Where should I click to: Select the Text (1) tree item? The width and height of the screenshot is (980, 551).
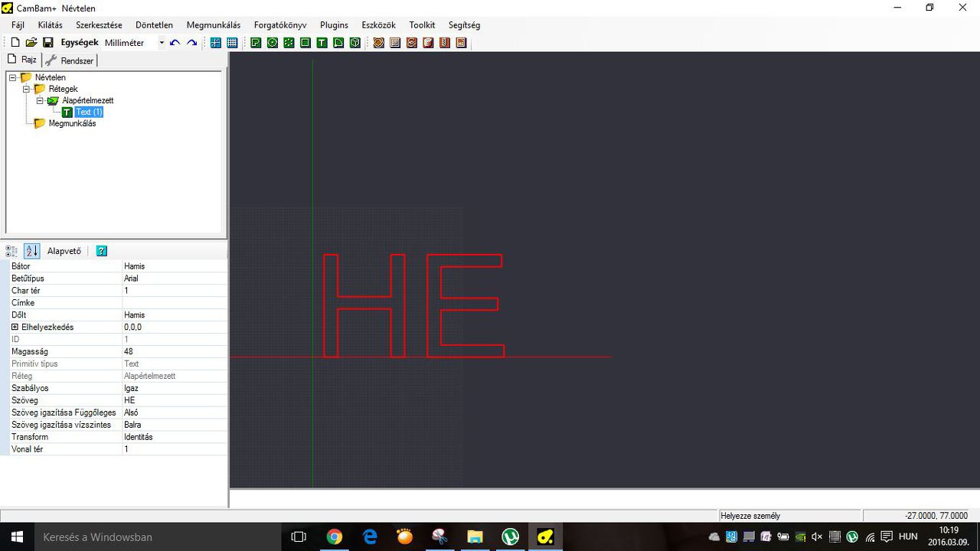[x=89, y=112]
